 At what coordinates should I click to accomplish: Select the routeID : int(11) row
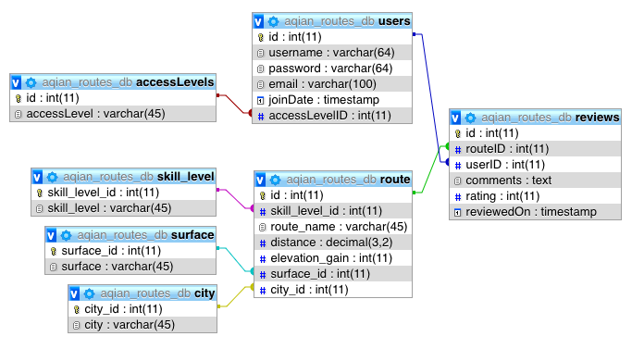[x=535, y=149]
